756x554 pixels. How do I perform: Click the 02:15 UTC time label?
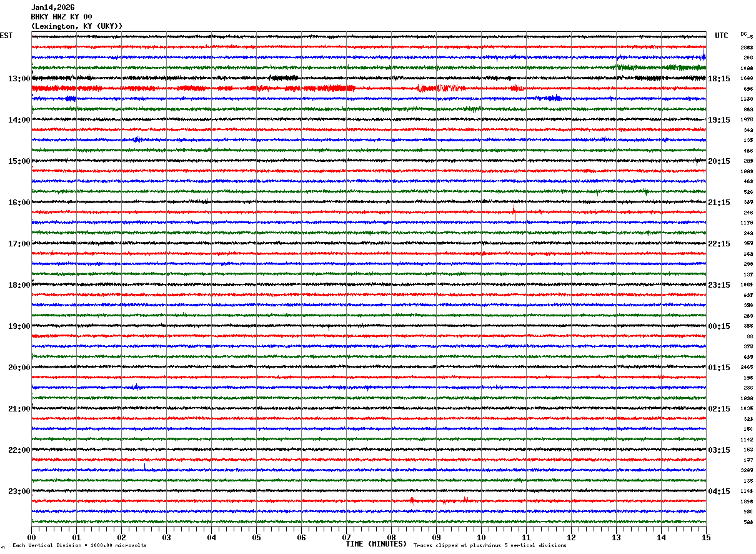pos(719,409)
